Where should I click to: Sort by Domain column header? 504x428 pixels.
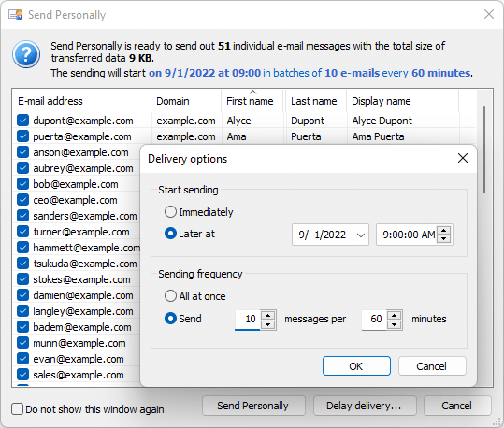pos(186,101)
